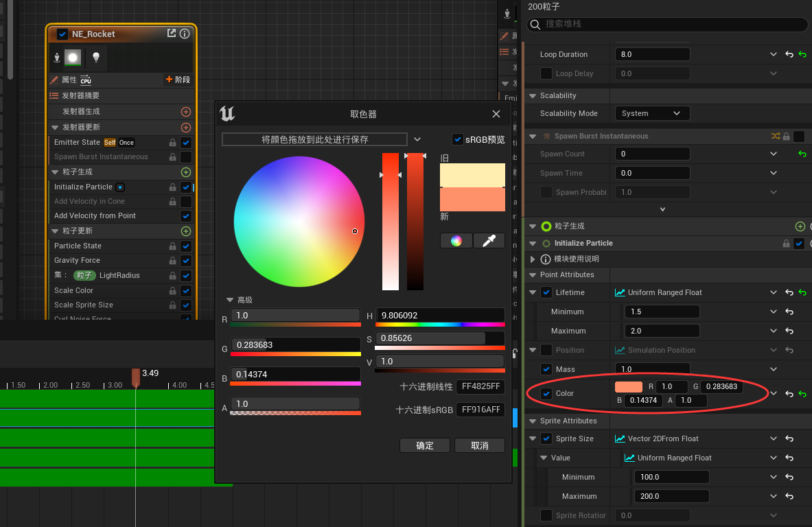Collapse the Point Attributes section

533,275
